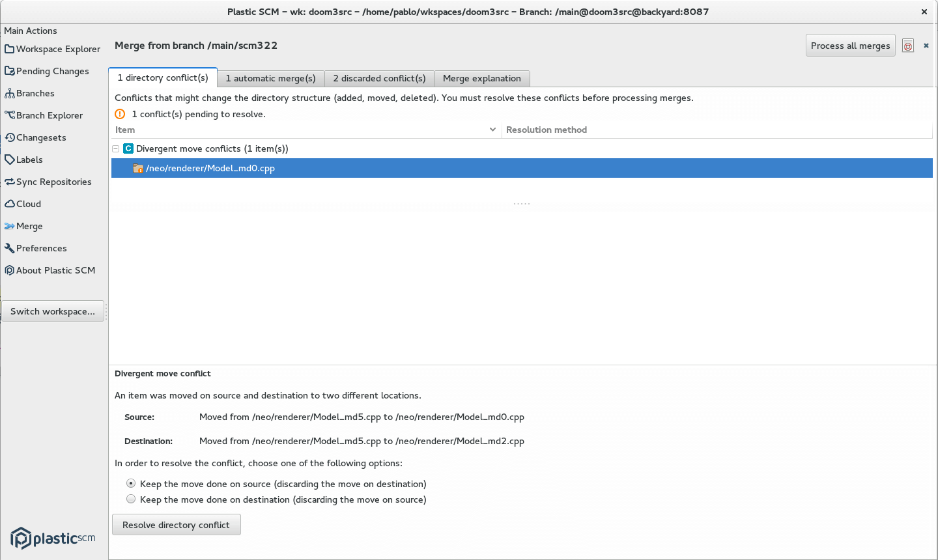This screenshot has width=938, height=560.
Task: Click the conflicted file icon for Model_md0.cpp
Action: click(x=138, y=168)
